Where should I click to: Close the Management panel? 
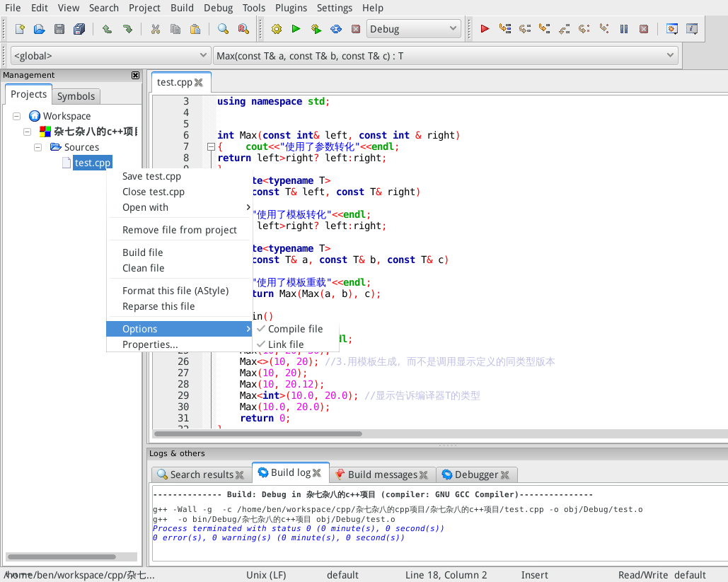[136, 75]
